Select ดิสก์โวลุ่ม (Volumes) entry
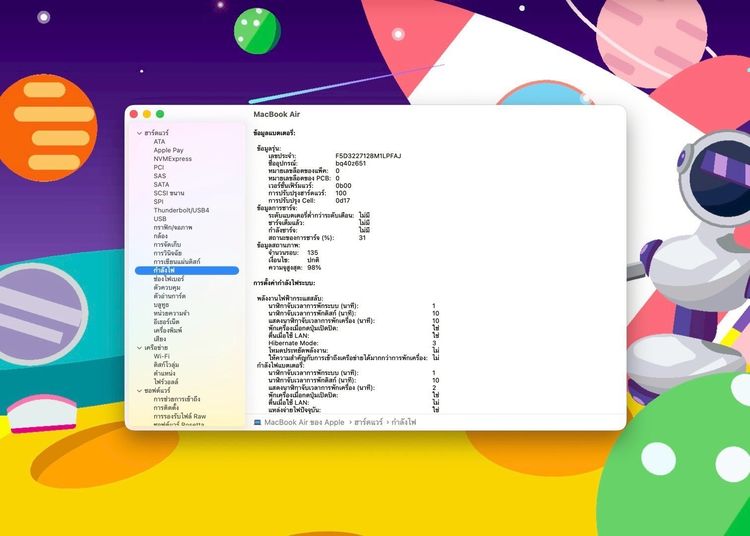750x536 pixels. click(x=166, y=365)
